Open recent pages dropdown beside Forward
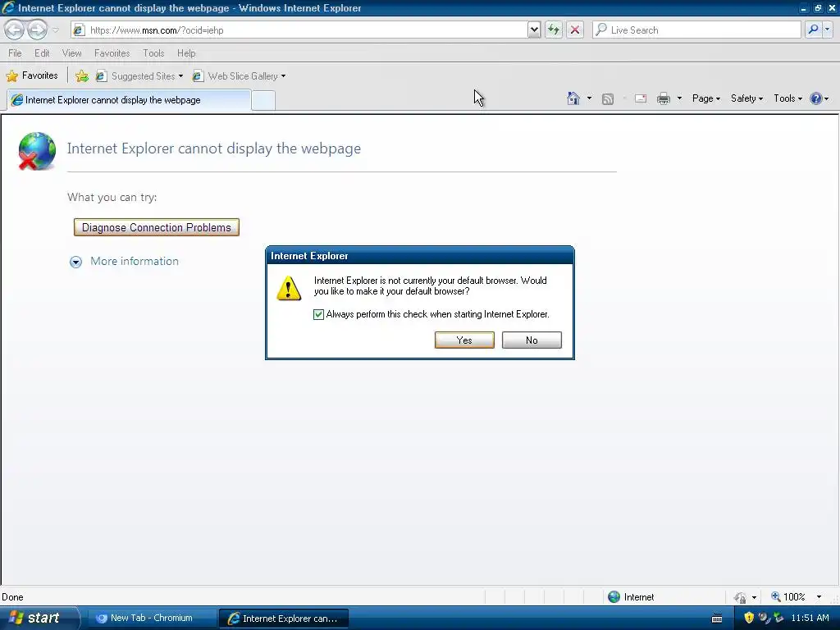840x630 pixels. tap(55, 30)
